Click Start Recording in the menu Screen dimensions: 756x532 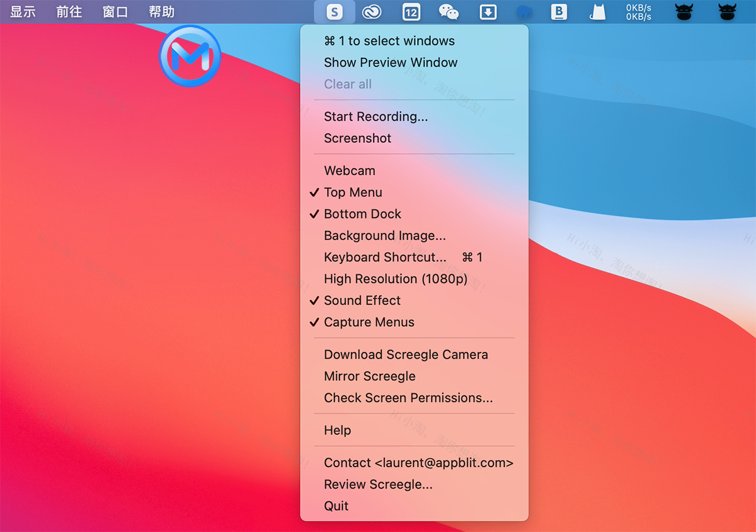click(x=375, y=116)
